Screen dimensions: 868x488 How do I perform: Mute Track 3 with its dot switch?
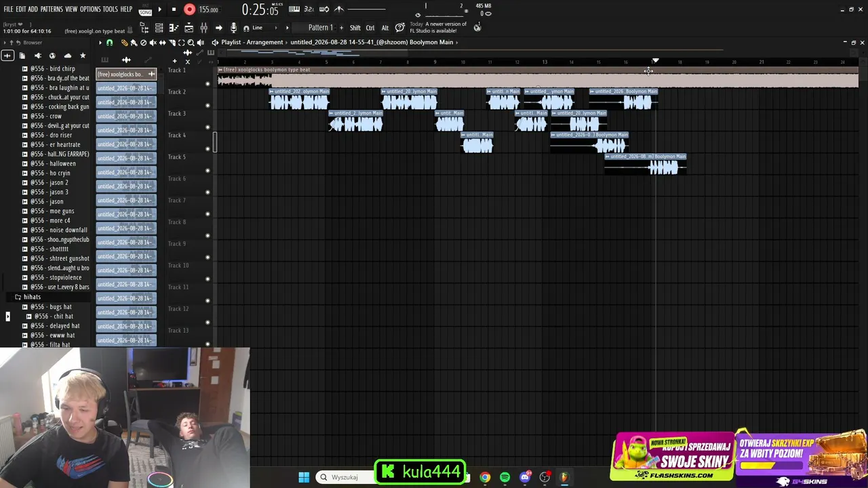(x=208, y=127)
